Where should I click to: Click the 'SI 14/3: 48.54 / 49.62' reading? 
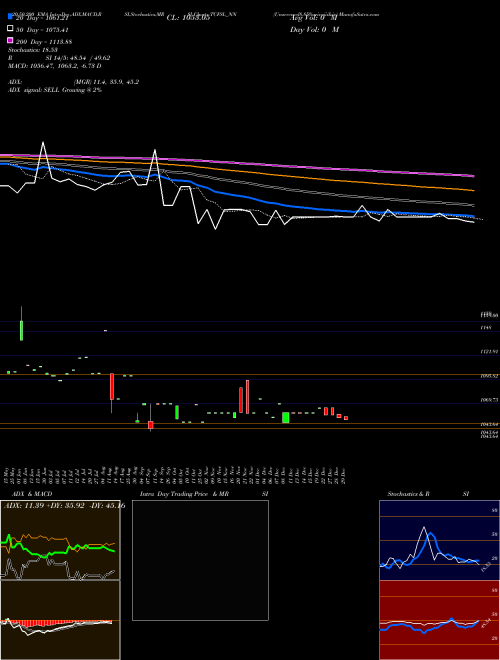click(x=78, y=58)
